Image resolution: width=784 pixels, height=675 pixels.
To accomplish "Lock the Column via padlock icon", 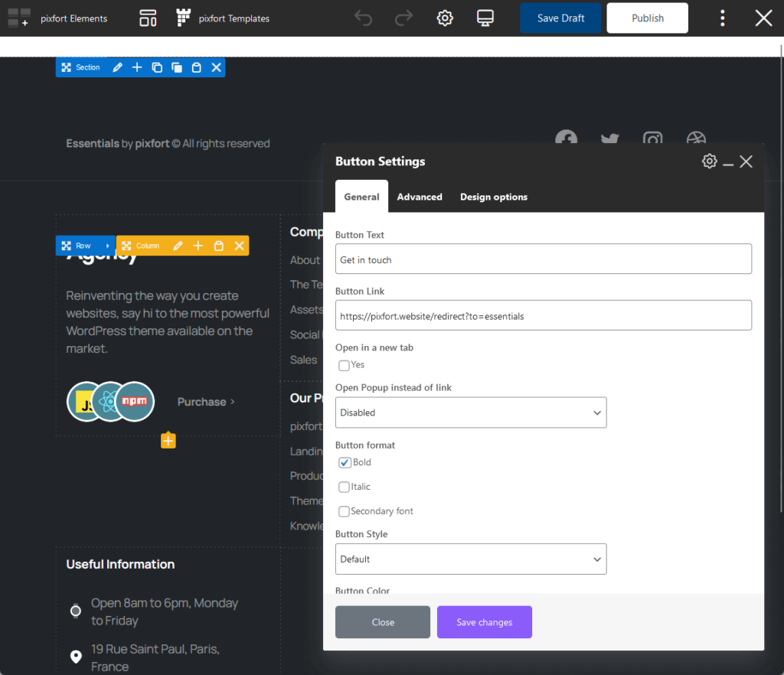I will click(218, 246).
